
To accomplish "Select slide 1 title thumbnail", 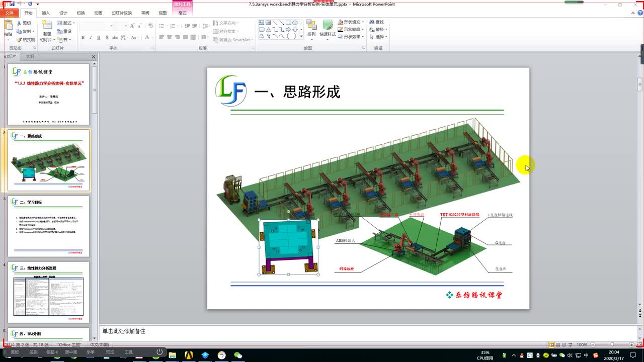I will (48, 94).
